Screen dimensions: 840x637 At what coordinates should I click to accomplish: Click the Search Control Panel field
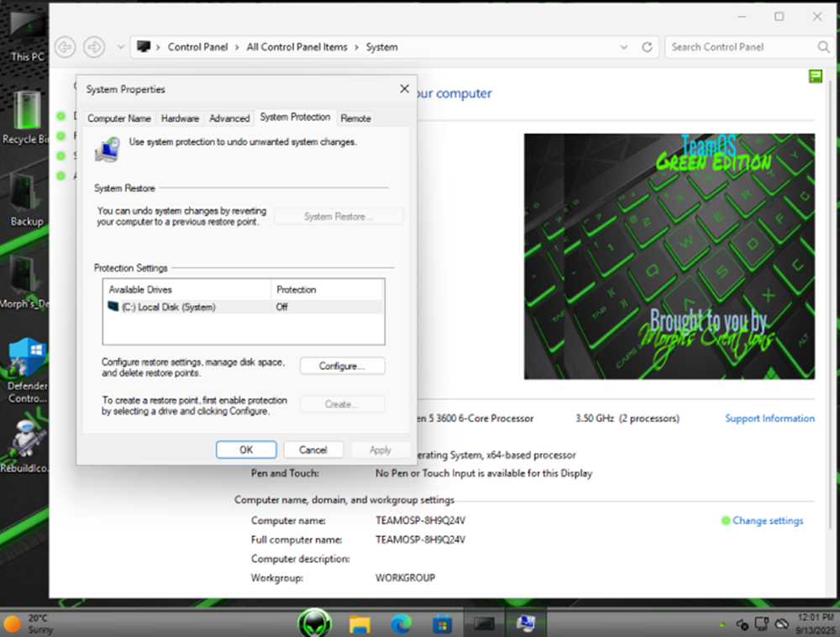[x=741, y=47]
